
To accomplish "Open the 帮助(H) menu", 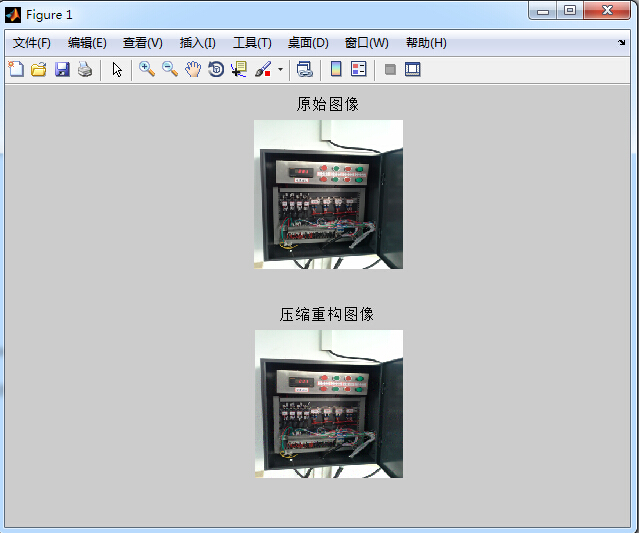I will point(426,43).
